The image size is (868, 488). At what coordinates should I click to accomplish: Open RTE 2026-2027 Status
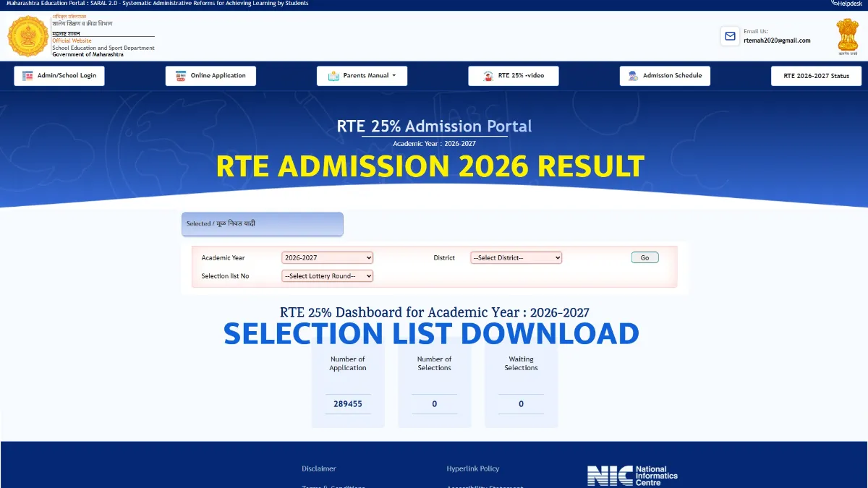(x=816, y=74)
